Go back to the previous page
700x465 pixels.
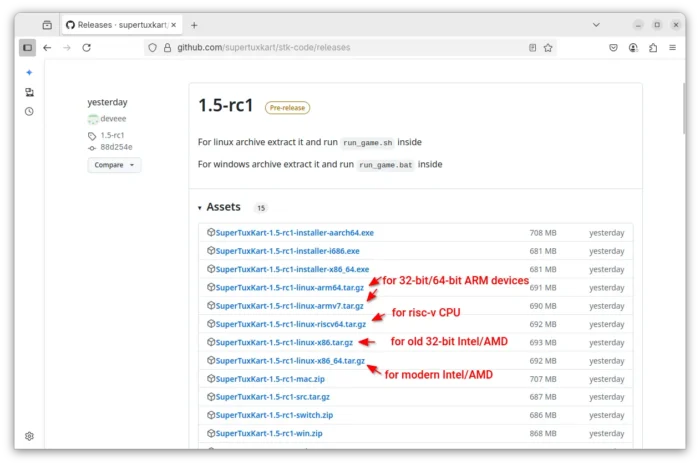point(47,47)
